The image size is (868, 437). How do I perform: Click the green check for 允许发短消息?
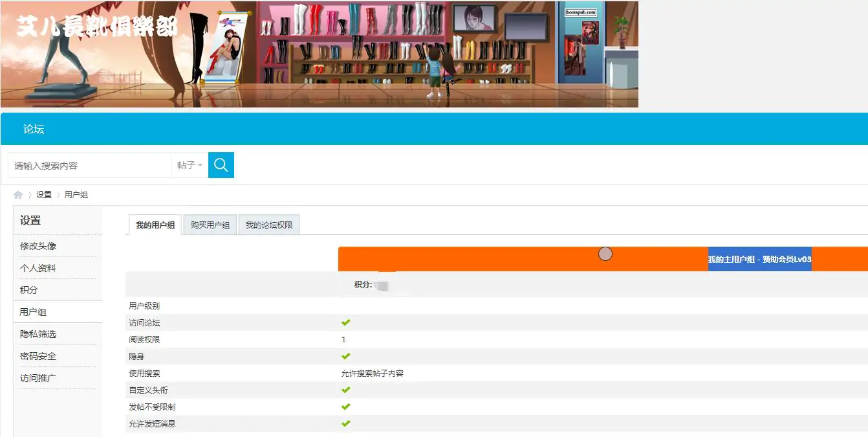point(346,423)
